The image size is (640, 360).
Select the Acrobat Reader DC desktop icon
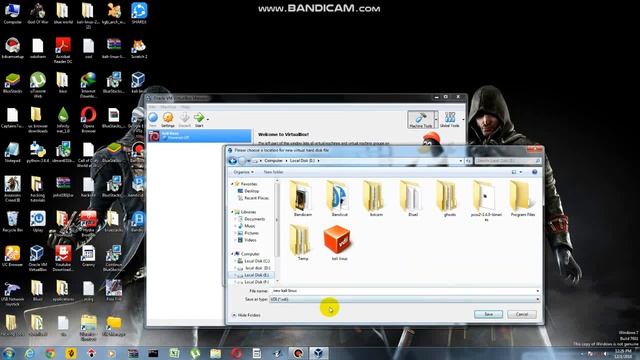point(63,50)
